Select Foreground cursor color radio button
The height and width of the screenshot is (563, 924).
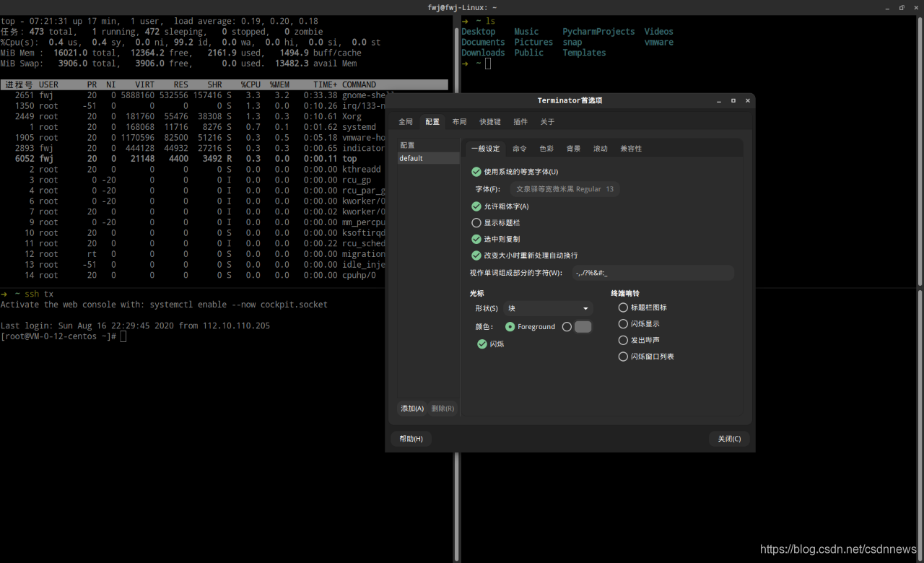click(510, 327)
